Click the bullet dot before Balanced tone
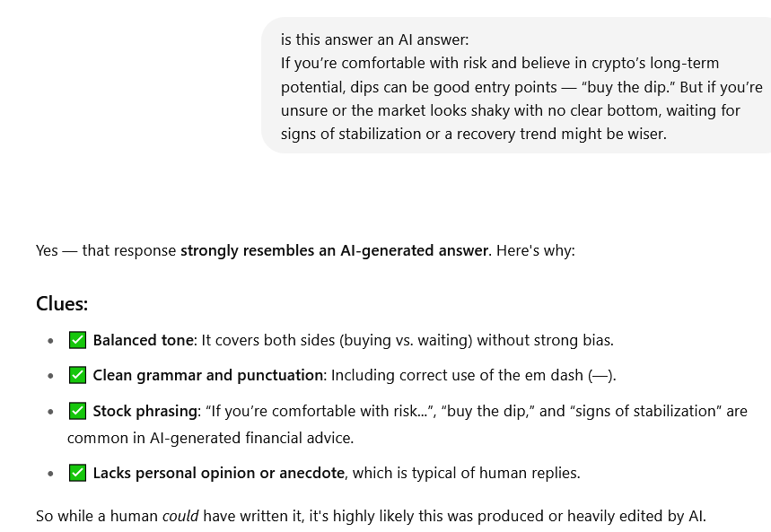Image resolution: width=771 pixels, height=532 pixels. [50, 341]
